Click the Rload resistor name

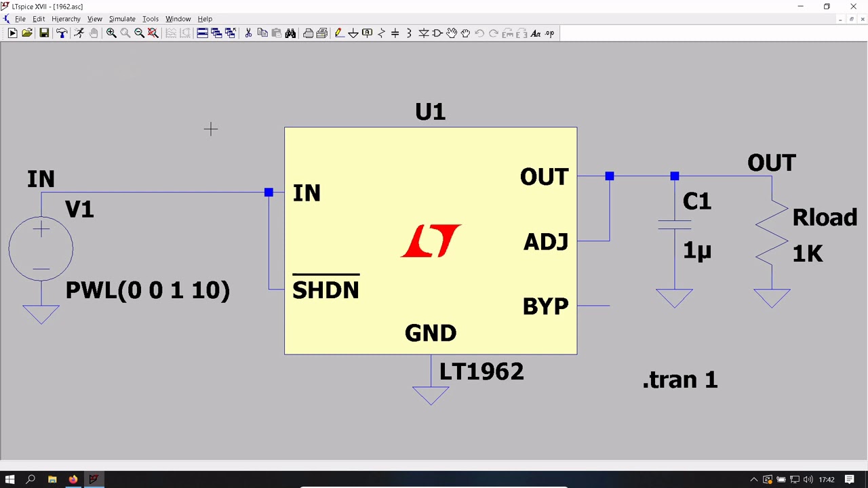(x=825, y=218)
